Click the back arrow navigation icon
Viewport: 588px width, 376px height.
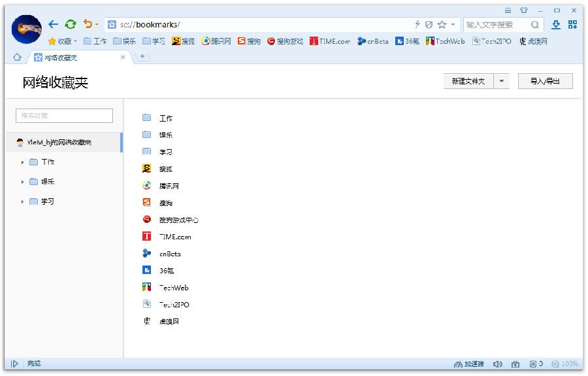(54, 24)
